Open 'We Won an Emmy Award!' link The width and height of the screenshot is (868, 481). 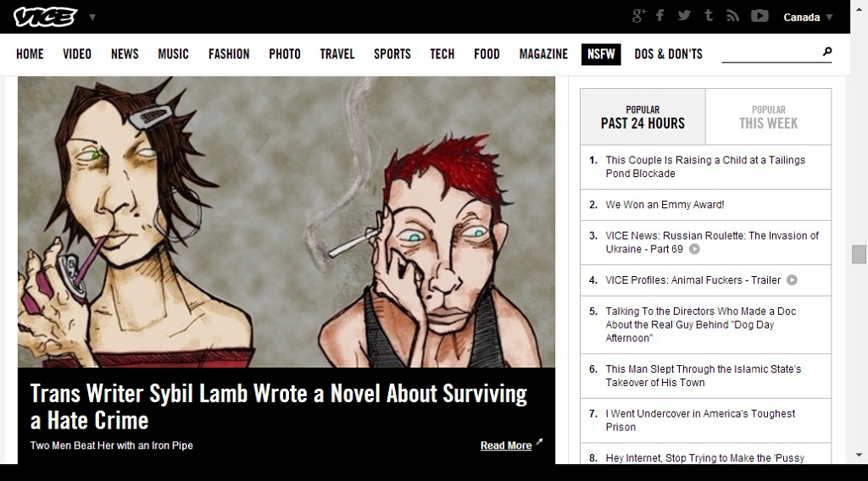click(665, 205)
